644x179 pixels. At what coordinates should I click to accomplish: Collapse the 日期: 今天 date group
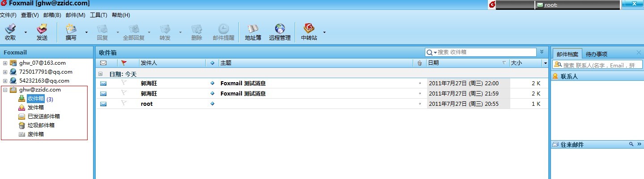pos(101,74)
